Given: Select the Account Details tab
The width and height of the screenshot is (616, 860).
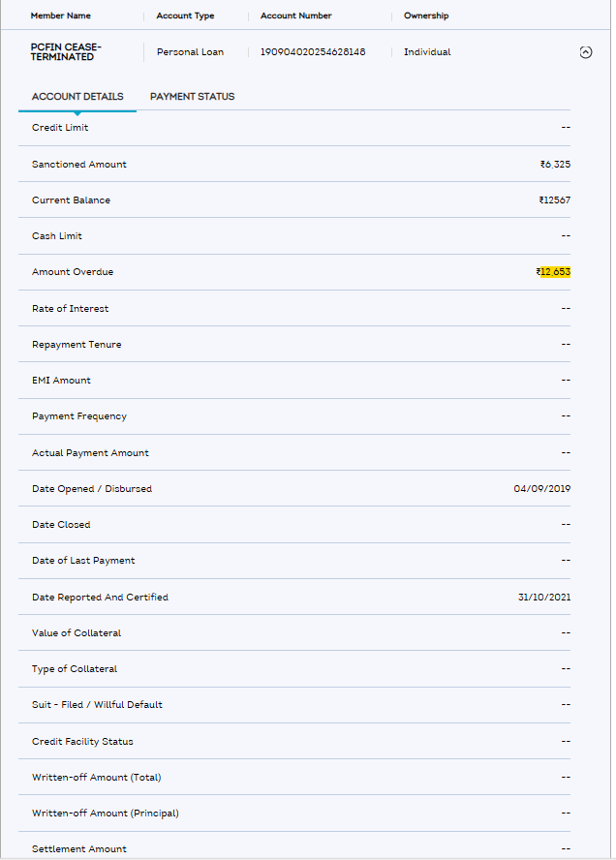Looking at the screenshot, I should [x=77, y=97].
